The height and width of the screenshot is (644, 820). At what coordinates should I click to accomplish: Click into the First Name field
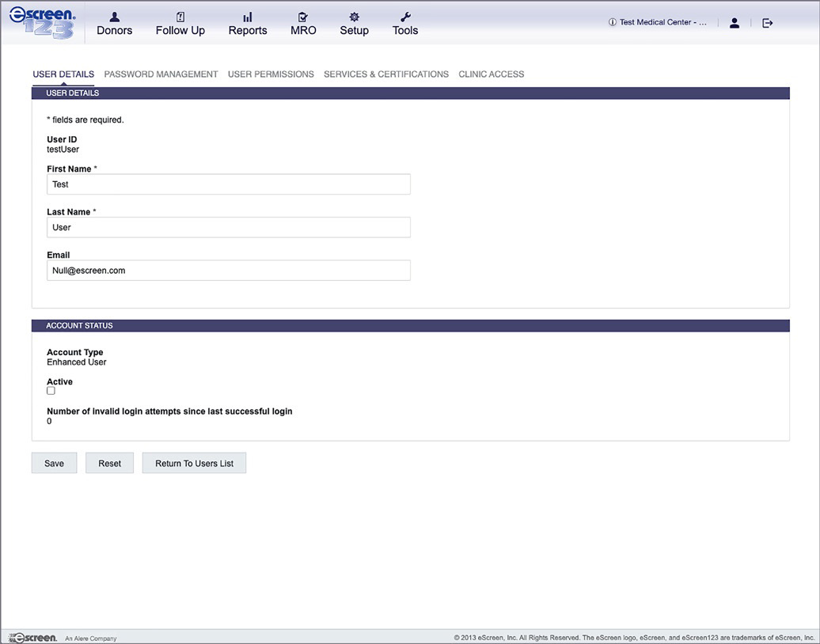click(228, 184)
